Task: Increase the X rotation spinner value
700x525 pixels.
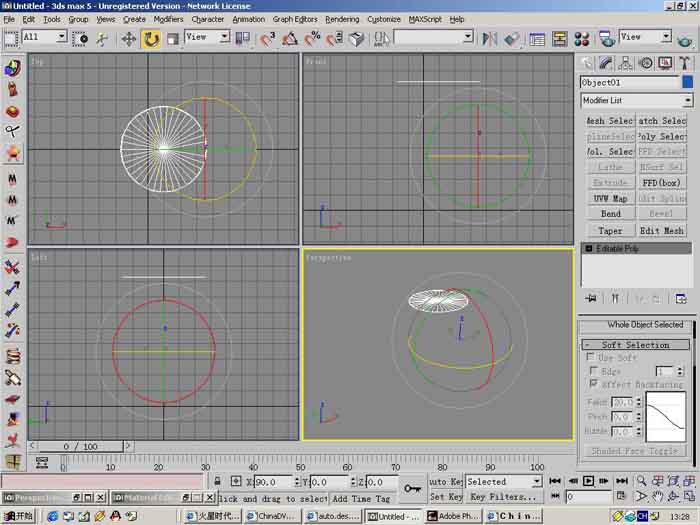Action: click(297, 479)
